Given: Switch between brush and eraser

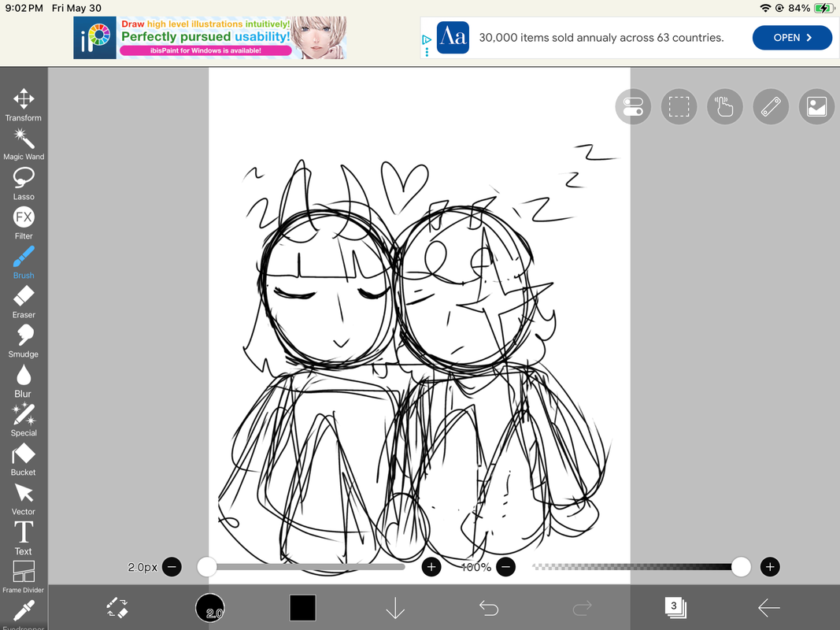Looking at the screenshot, I should (x=117, y=608).
